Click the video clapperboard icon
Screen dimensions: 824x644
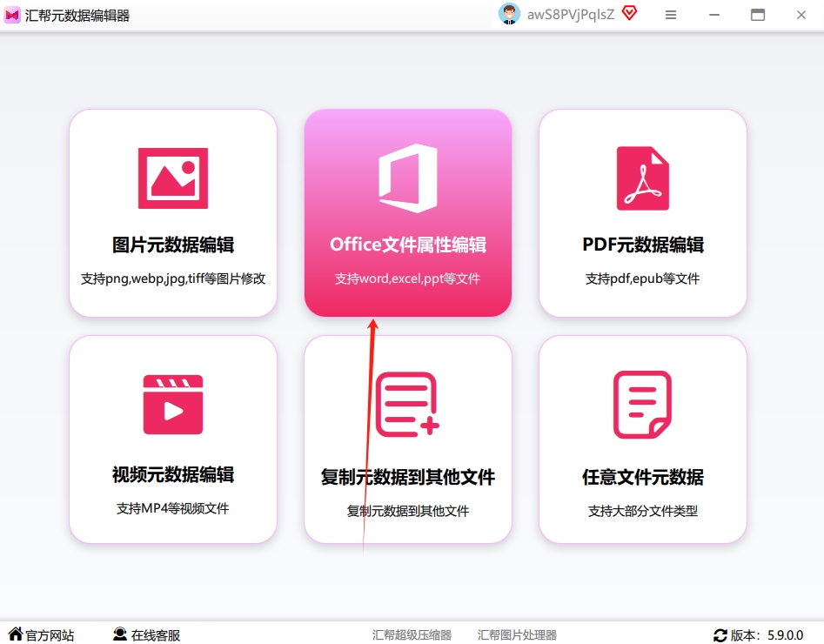[173, 405]
